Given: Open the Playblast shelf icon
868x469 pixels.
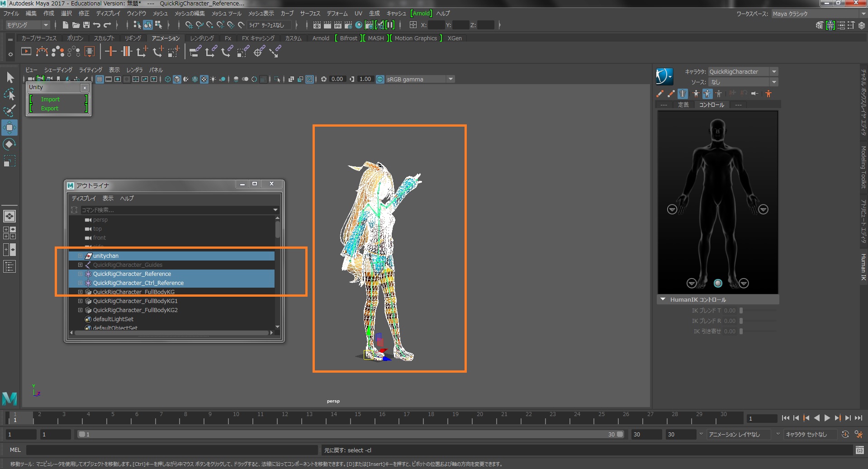Looking at the screenshot, I should coord(26,52).
